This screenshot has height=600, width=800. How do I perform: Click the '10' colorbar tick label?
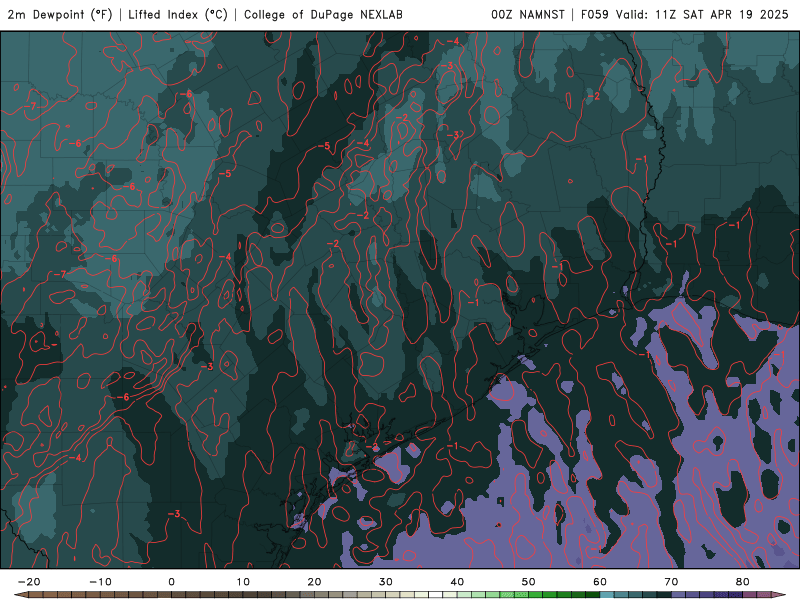pos(243,582)
